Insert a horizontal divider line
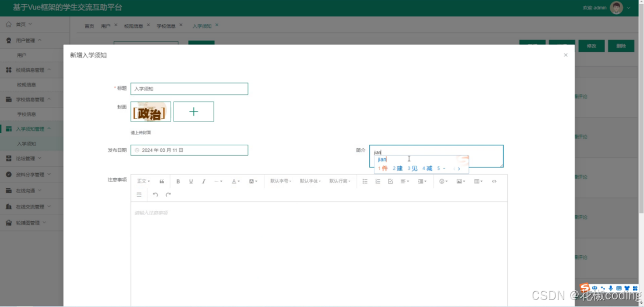Screen dimensions: 644x307 [x=139, y=194]
